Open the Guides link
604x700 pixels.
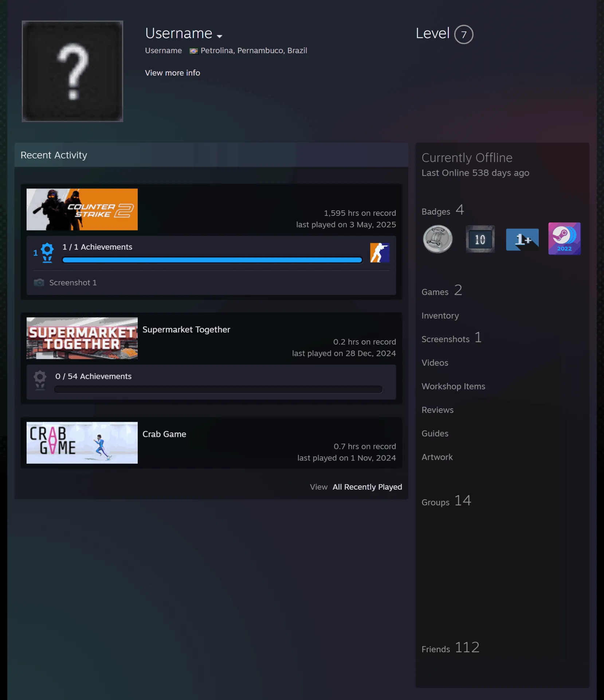click(x=435, y=433)
